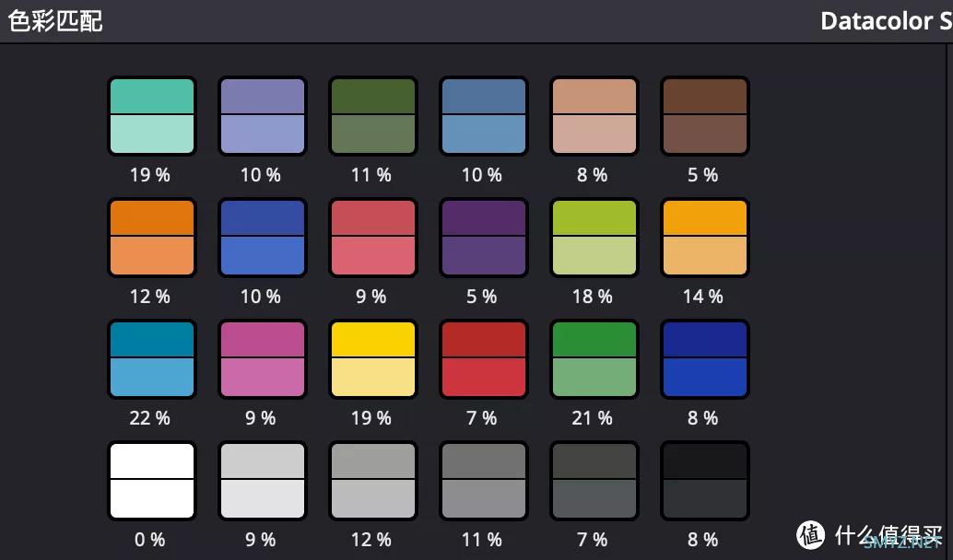Select the magenta pink swatch showing 9 %
Screen dimensions: 953x560
[x=262, y=358]
